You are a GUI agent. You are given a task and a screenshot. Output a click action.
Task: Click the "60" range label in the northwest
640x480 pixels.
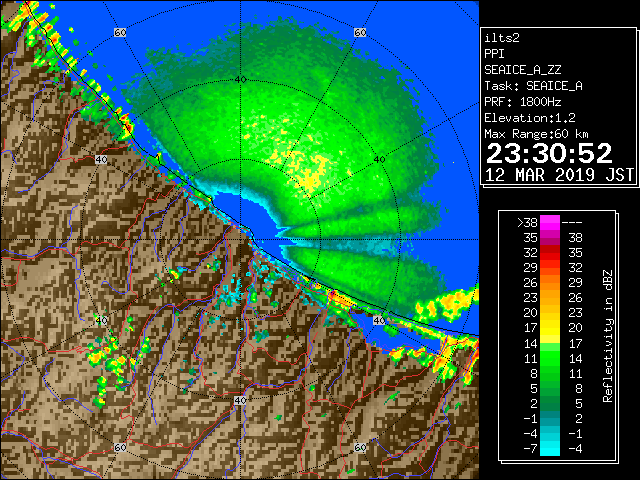120,32
